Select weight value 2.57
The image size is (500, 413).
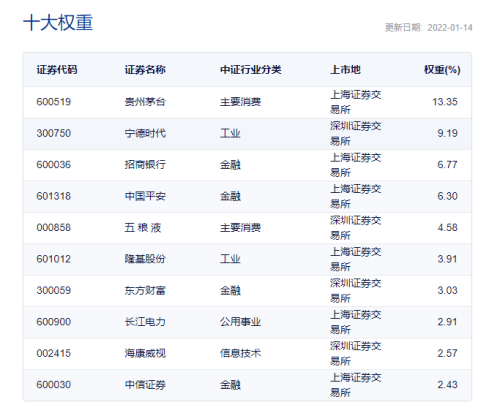tap(448, 353)
